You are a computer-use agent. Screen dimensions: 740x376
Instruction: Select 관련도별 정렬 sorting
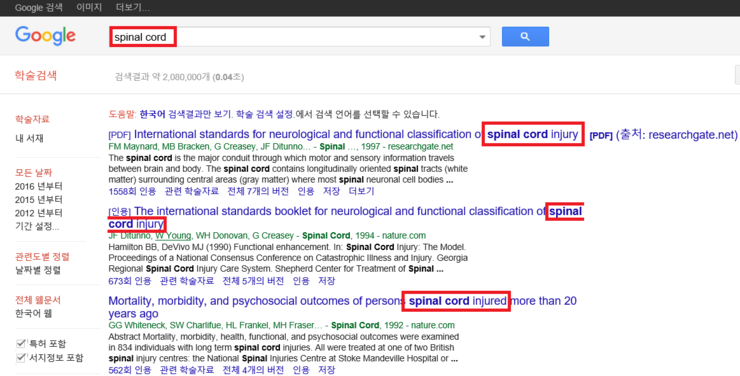[42, 257]
